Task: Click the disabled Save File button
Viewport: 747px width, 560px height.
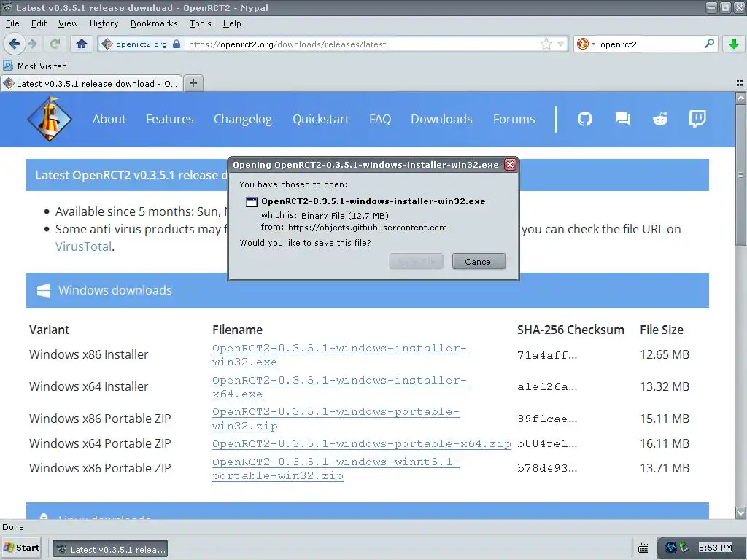Action: pyautogui.click(x=417, y=262)
